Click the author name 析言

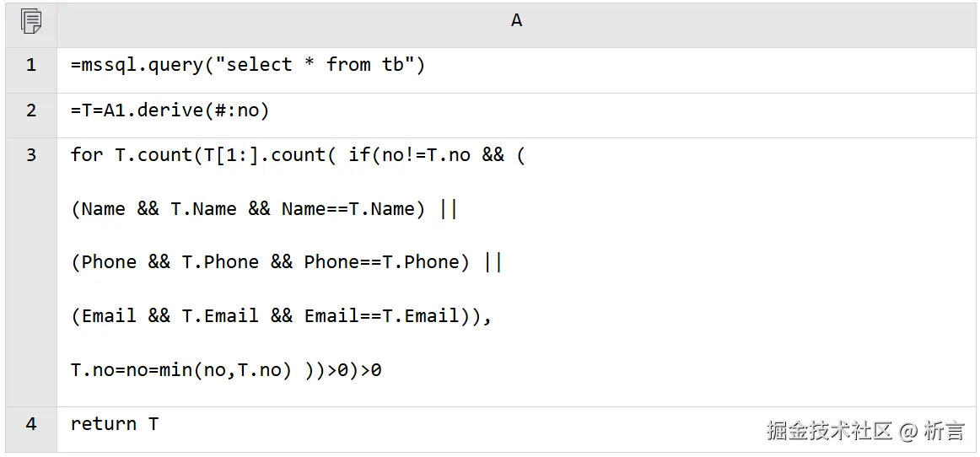click(x=945, y=431)
